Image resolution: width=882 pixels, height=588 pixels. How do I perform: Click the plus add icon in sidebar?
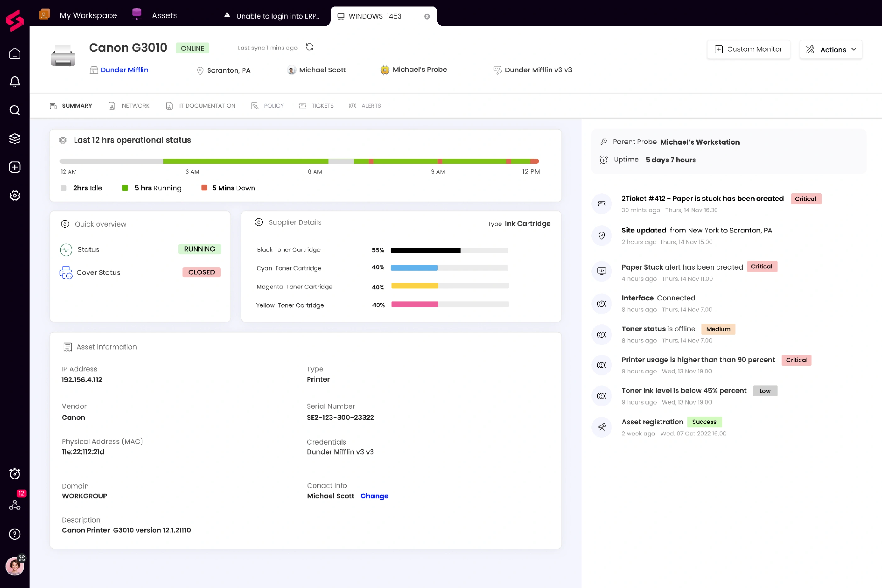14,167
